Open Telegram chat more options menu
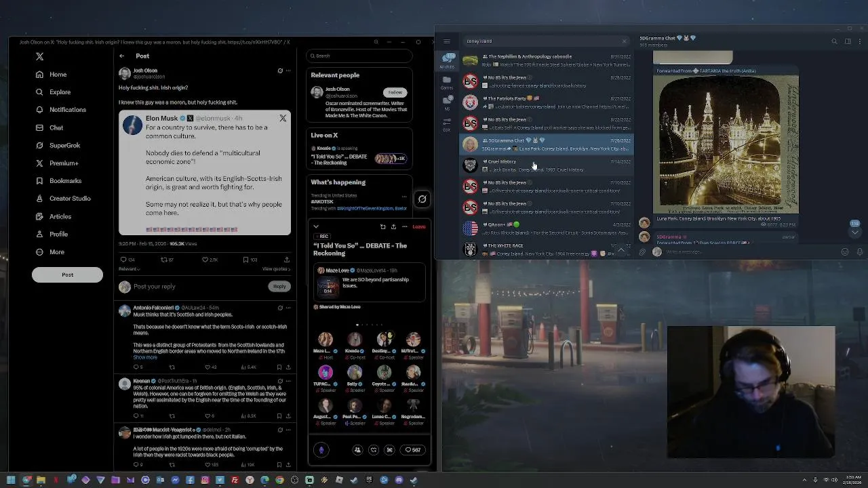Viewport: 868px width, 488px height. click(x=859, y=41)
